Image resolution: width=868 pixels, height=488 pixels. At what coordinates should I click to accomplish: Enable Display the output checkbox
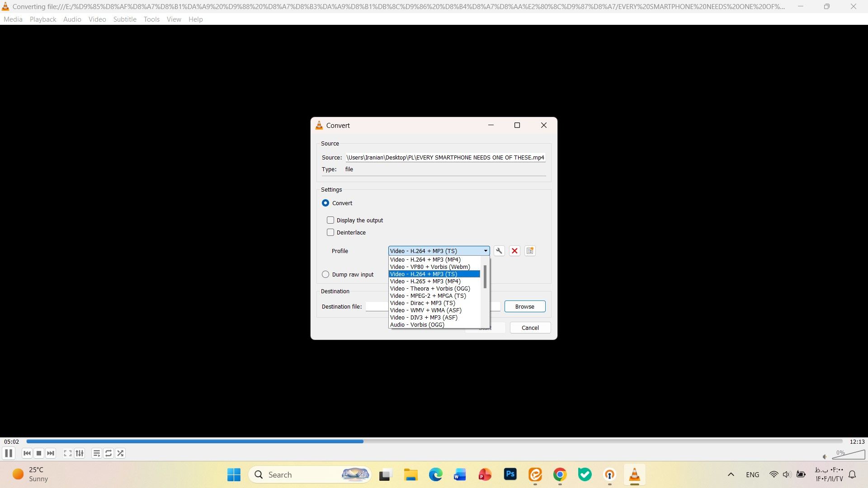pyautogui.click(x=330, y=220)
